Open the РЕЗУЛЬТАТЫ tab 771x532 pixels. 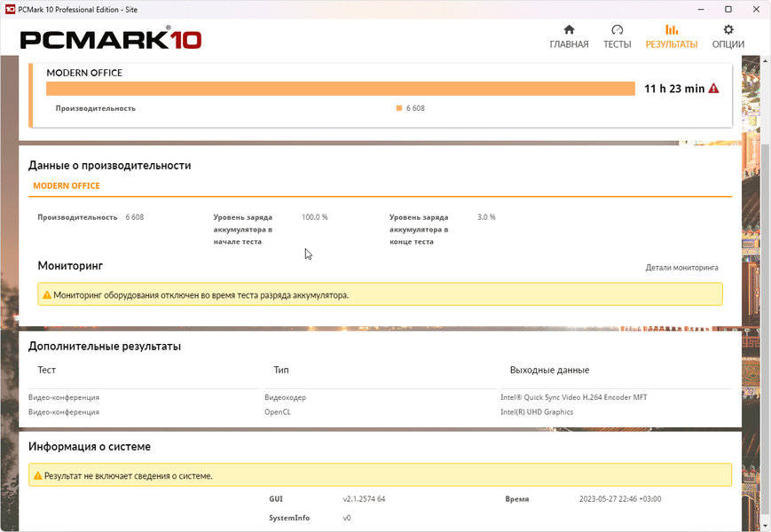point(671,37)
